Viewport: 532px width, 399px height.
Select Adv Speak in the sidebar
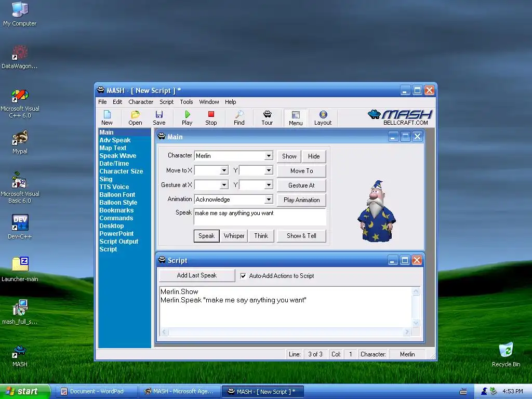(115, 140)
